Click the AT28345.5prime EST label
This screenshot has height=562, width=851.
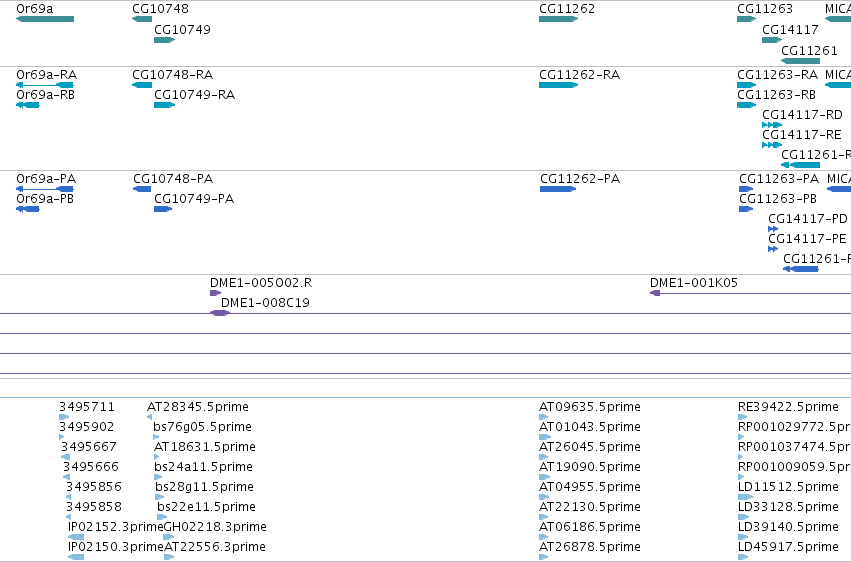pyautogui.click(x=198, y=407)
